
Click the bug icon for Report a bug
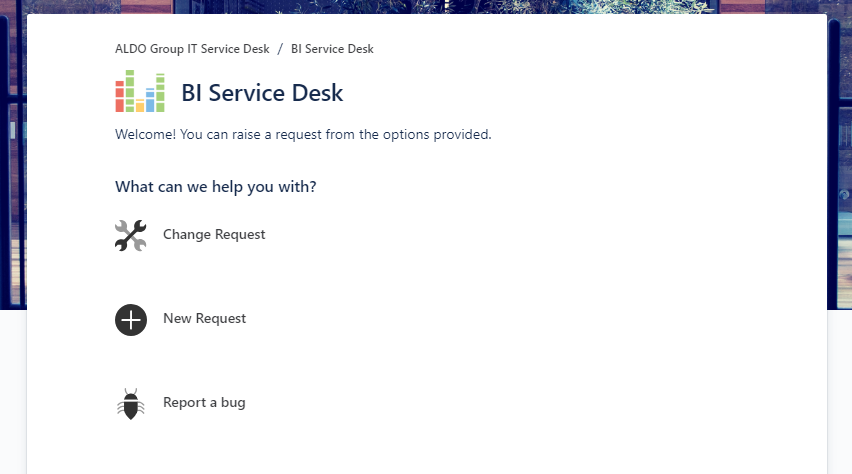click(130, 404)
